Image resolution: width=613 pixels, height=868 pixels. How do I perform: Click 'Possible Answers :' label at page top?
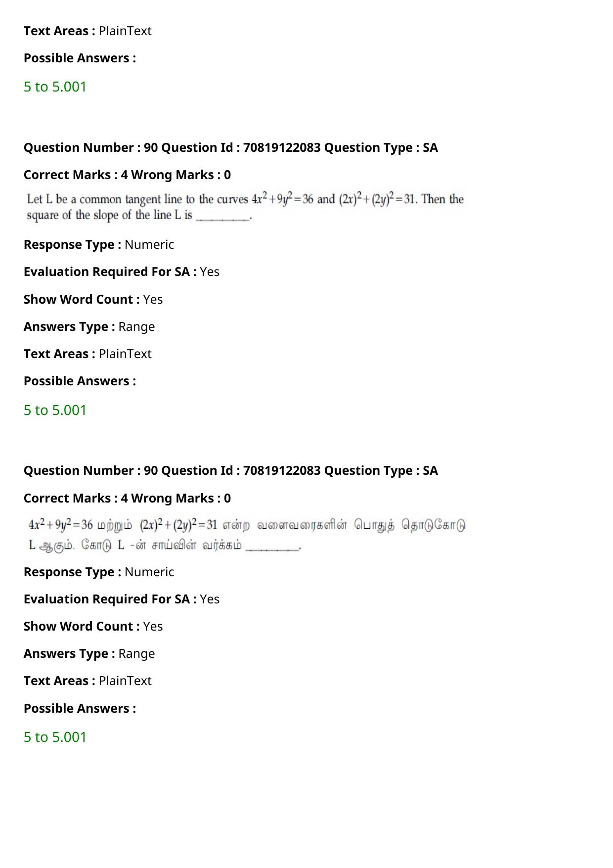coord(80,58)
